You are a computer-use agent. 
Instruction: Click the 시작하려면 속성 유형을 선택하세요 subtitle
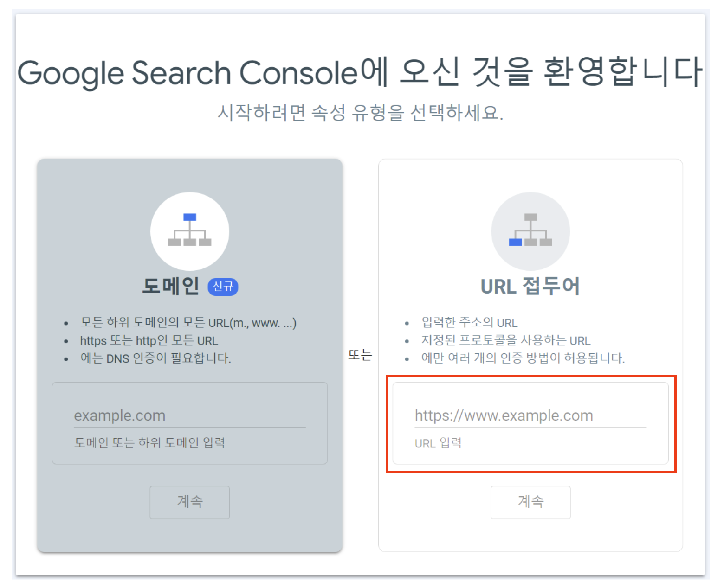[360, 113]
